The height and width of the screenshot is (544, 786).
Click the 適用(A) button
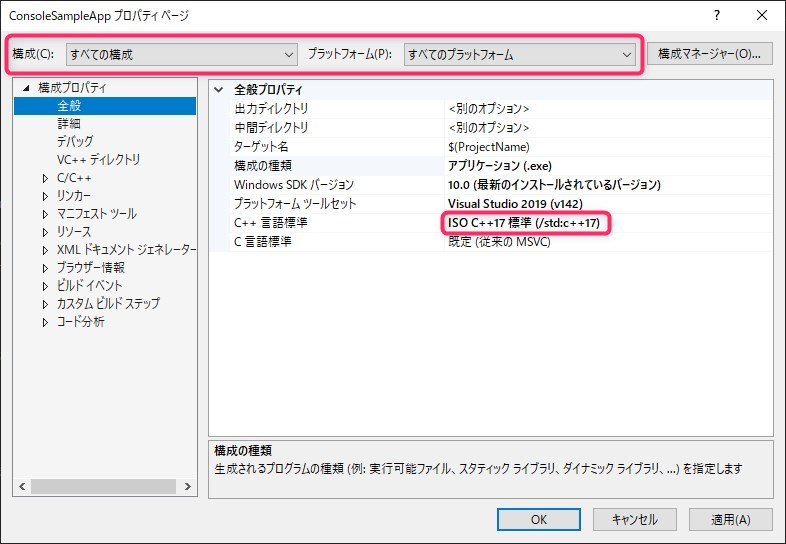tap(730, 519)
